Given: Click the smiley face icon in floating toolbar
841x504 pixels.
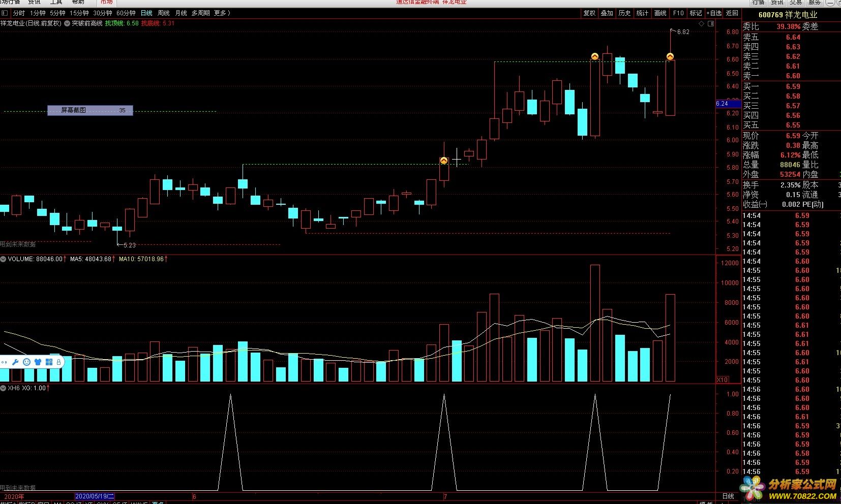Looking at the screenshot, I should [x=26, y=362].
